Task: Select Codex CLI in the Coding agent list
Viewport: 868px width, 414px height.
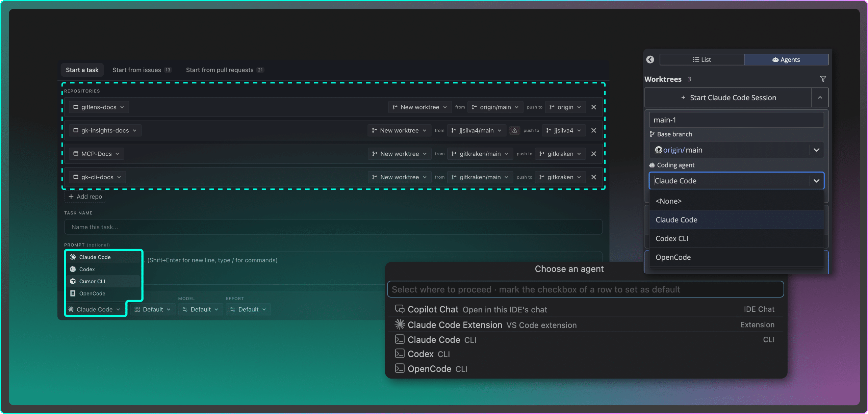Action: pos(736,238)
